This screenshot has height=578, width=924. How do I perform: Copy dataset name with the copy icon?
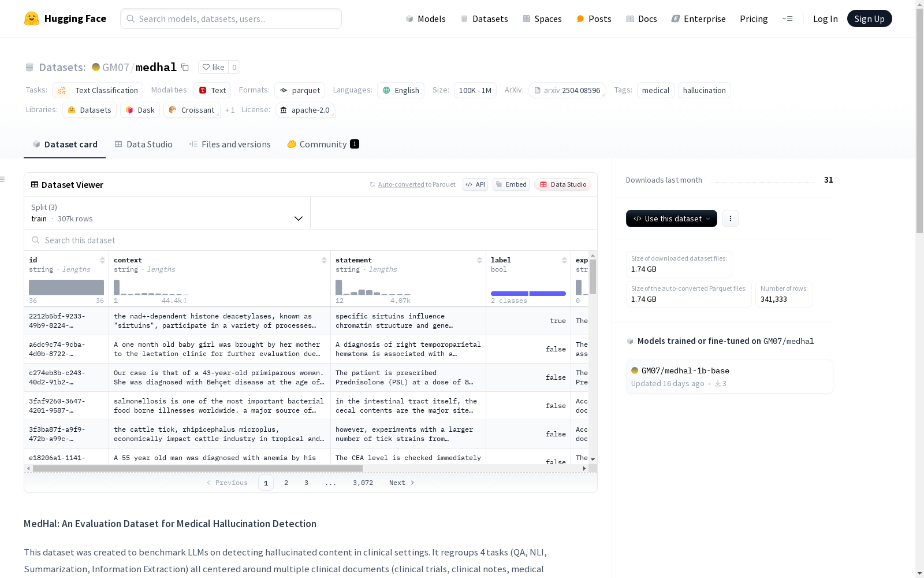coord(185,67)
